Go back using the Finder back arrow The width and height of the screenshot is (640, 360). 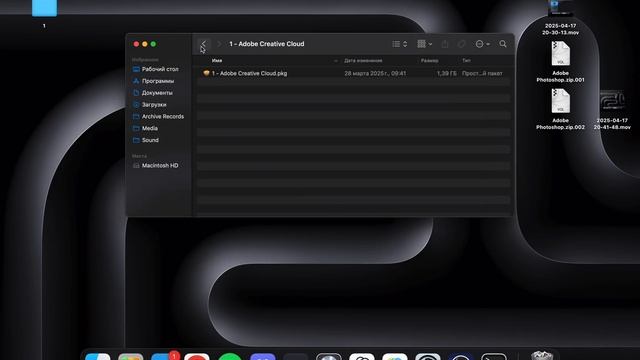click(x=204, y=44)
